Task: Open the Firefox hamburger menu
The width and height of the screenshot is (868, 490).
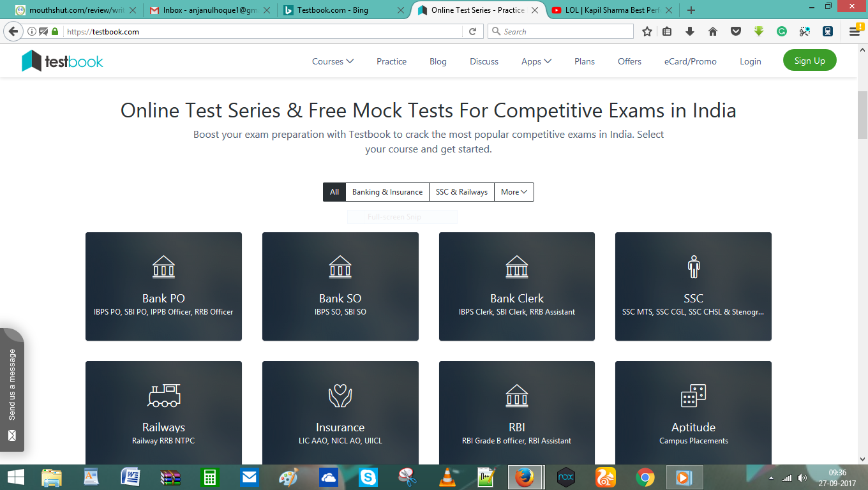Action: tap(855, 31)
